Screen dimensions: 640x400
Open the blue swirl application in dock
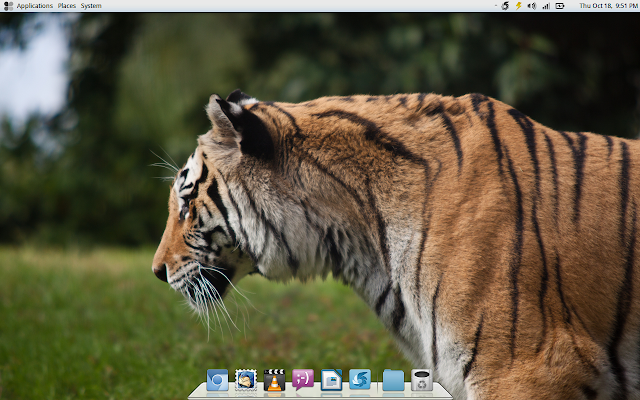[x=360, y=380]
